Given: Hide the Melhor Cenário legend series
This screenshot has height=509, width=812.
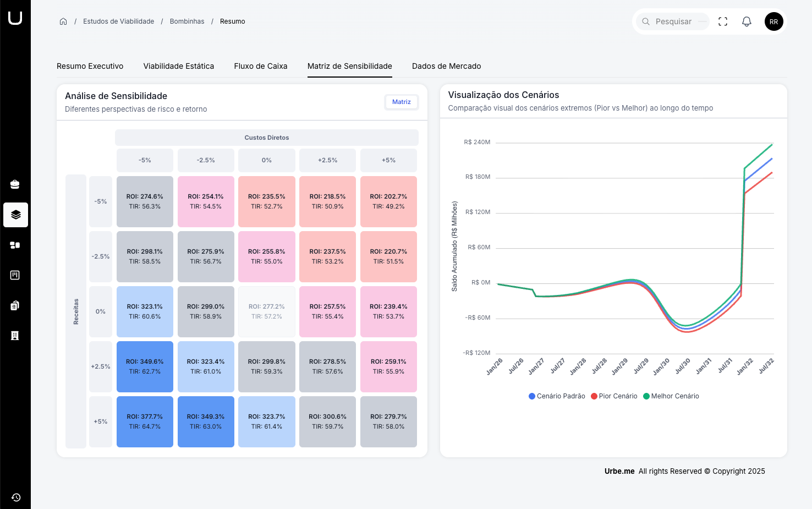Looking at the screenshot, I should [671, 396].
